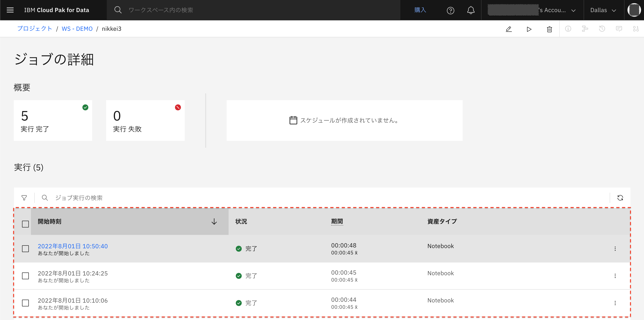Open the hamburger navigation menu

(10, 10)
